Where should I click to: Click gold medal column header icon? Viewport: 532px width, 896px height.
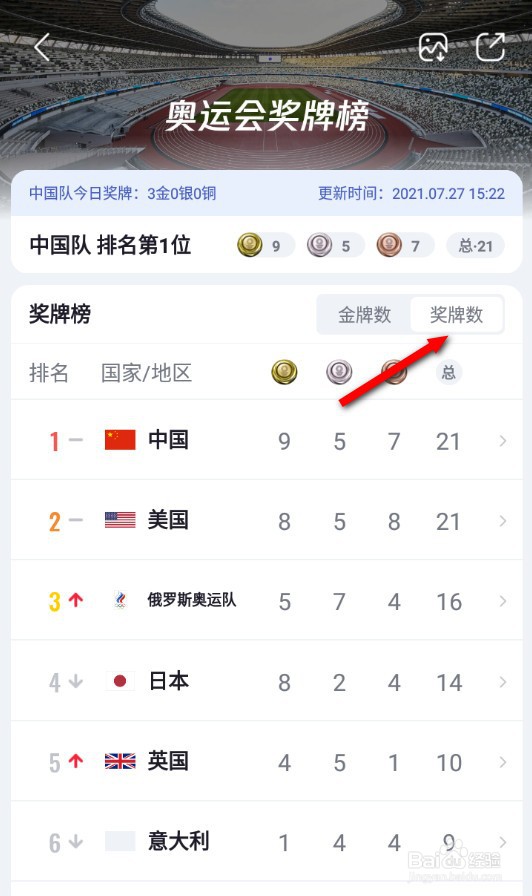click(284, 372)
